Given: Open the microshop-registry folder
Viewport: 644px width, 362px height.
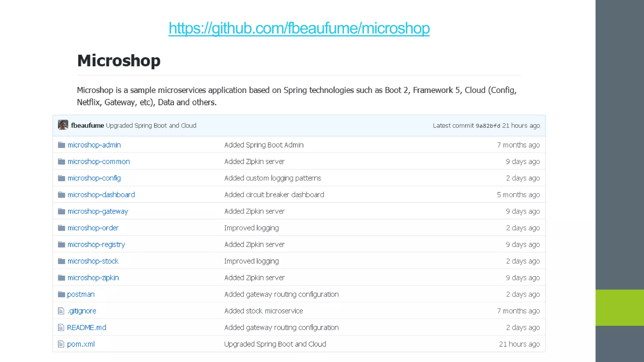Looking at the screenshot, I should coord(96,244).
